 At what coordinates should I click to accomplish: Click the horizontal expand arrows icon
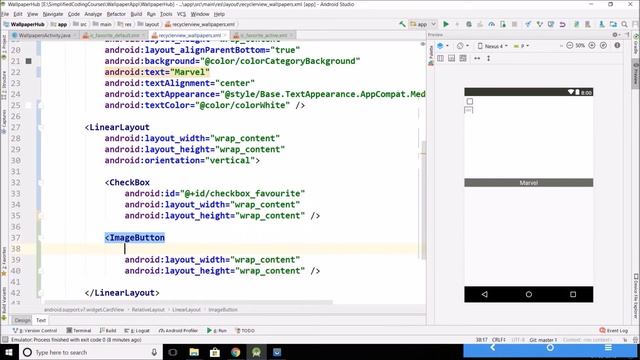pyautogui.click(x=477, y=58)
